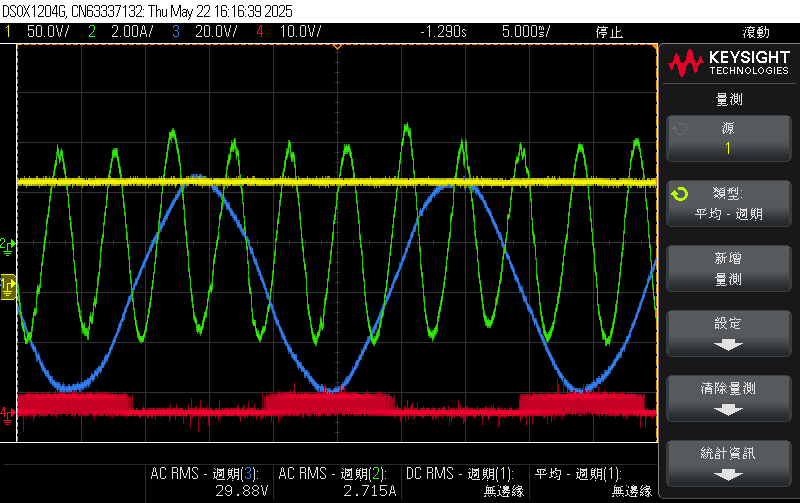Select channel 3 scale 20.0V/
The image size is (800, 503).
click(x=216, y=32)
